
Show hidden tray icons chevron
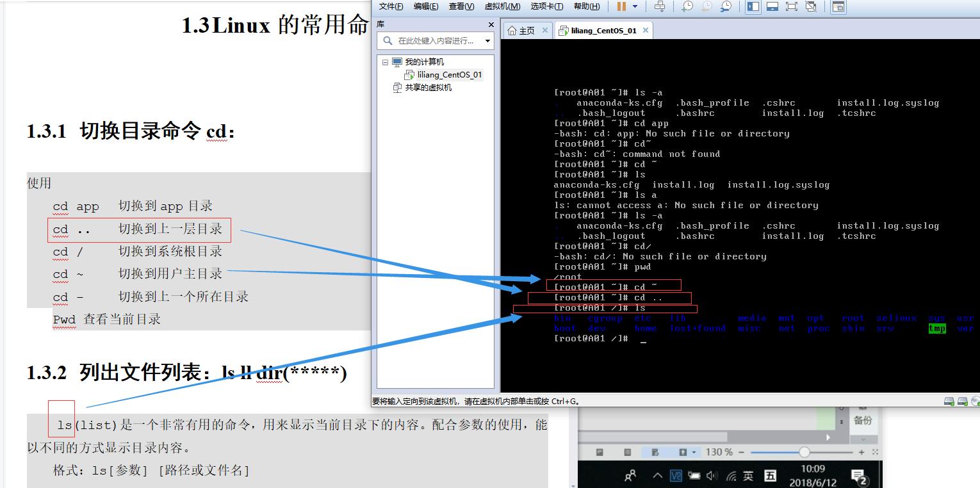click(658, 476)
